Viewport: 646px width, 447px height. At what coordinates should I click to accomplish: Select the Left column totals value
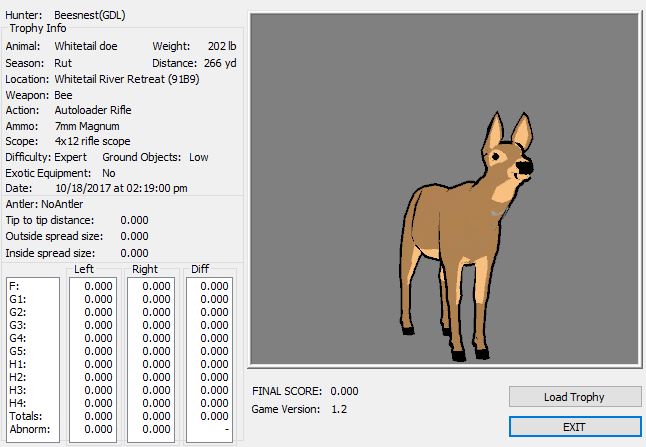point(98,415)
